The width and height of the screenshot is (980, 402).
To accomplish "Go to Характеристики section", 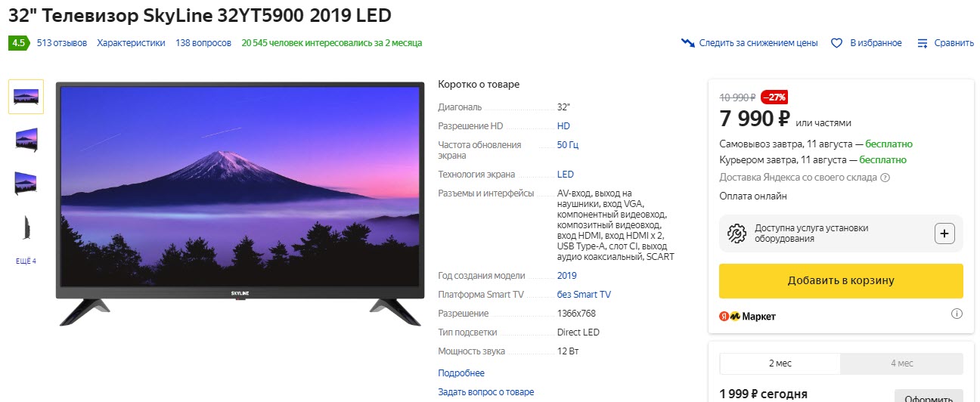I will tap(131, 43).
